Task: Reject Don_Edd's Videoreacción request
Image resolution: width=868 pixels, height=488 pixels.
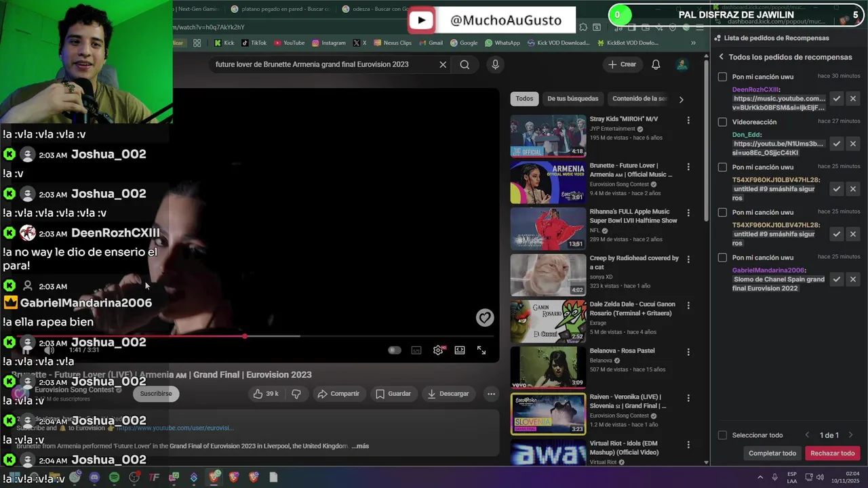Action: pos(853,144)
